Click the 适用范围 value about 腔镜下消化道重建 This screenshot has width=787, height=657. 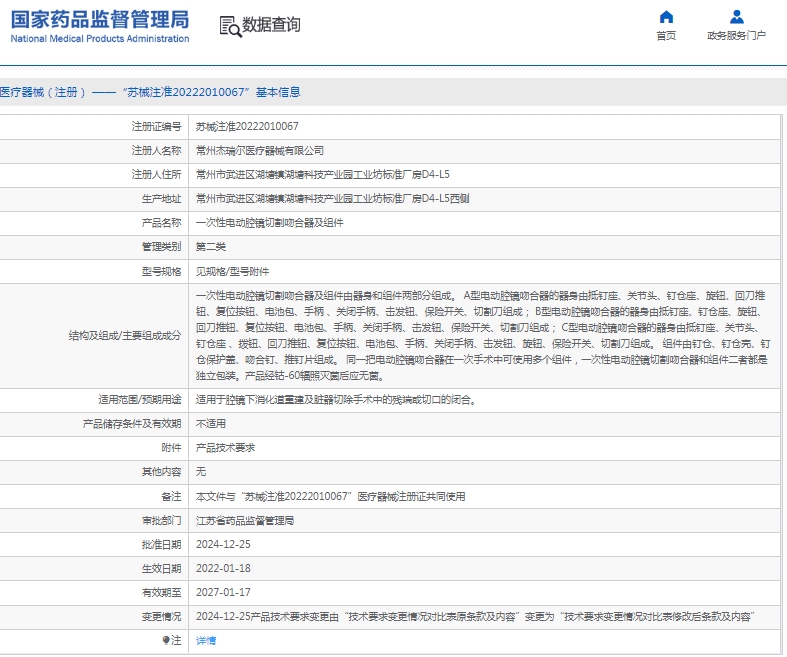pos(336,400)
